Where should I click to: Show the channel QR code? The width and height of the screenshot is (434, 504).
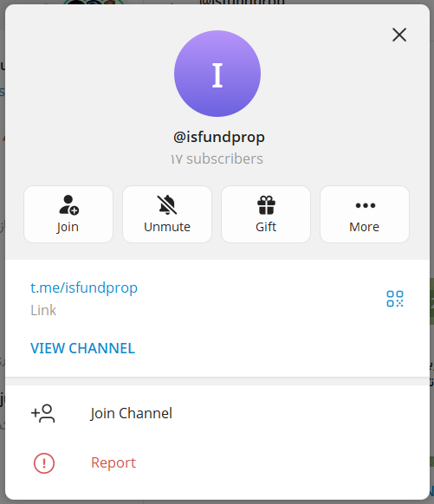click(x=395, y=299)
